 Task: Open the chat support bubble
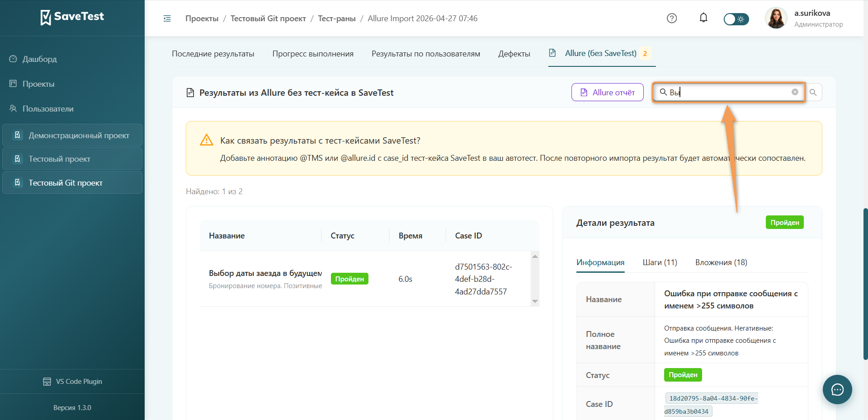(x=837, y=389)
